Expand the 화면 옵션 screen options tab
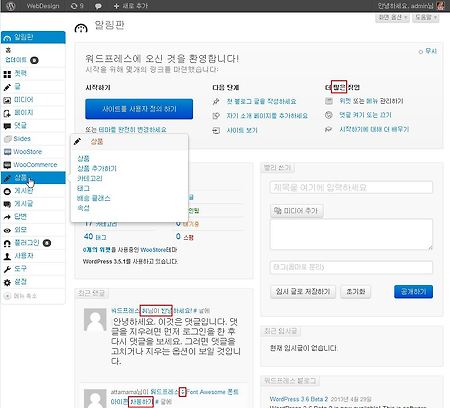 (x=392, y=17)
